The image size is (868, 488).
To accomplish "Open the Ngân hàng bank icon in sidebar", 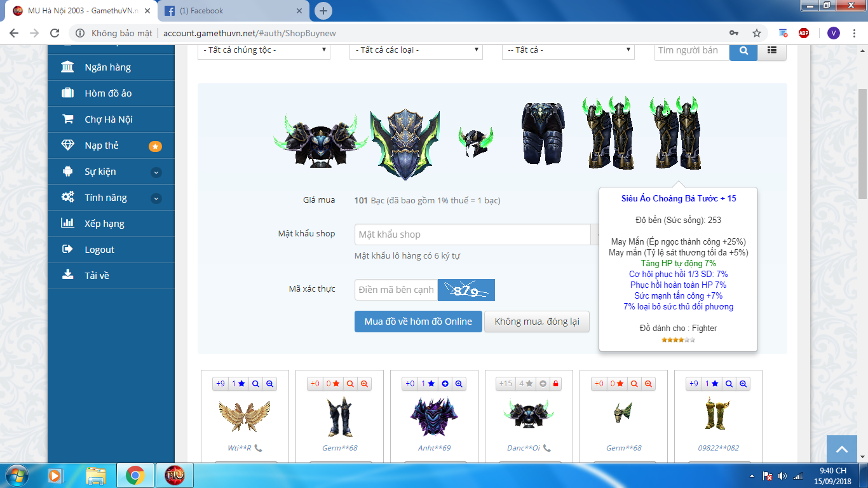I will click(x=67, y=67).
